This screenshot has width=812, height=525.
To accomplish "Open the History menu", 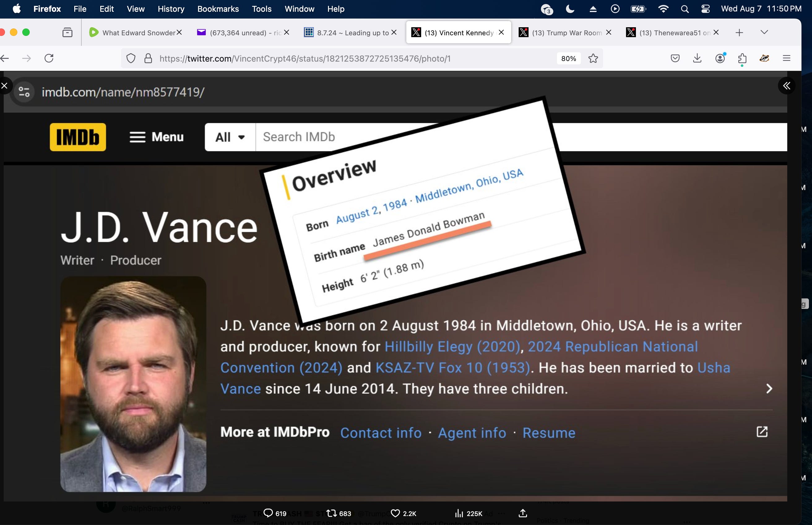I will (171, 9).
